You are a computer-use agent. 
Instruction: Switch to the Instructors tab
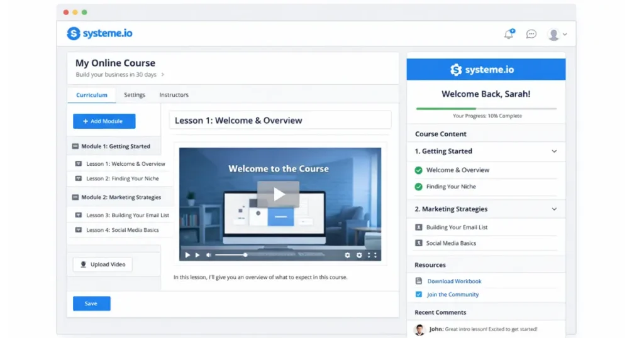[x=174, y=95]
